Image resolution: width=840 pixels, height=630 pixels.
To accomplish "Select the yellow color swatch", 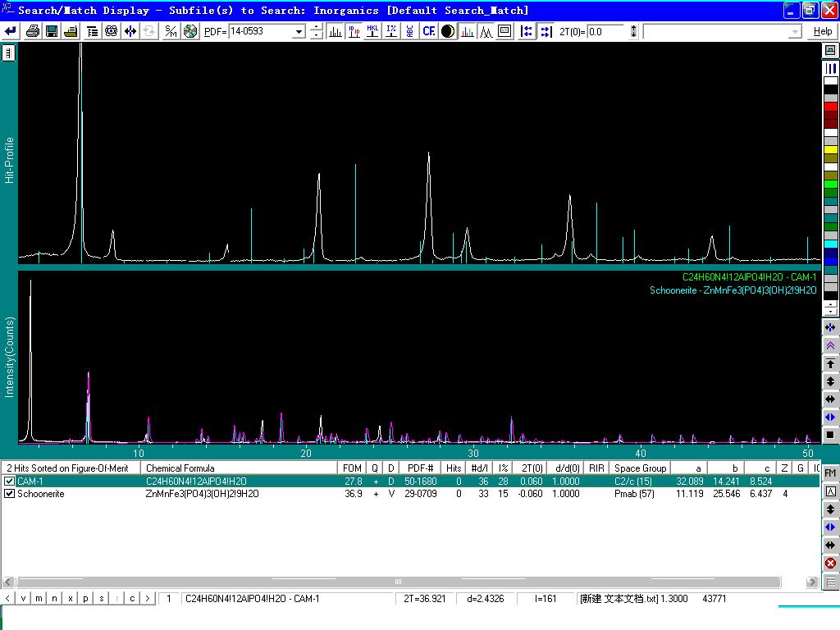I will coord(830,150).
